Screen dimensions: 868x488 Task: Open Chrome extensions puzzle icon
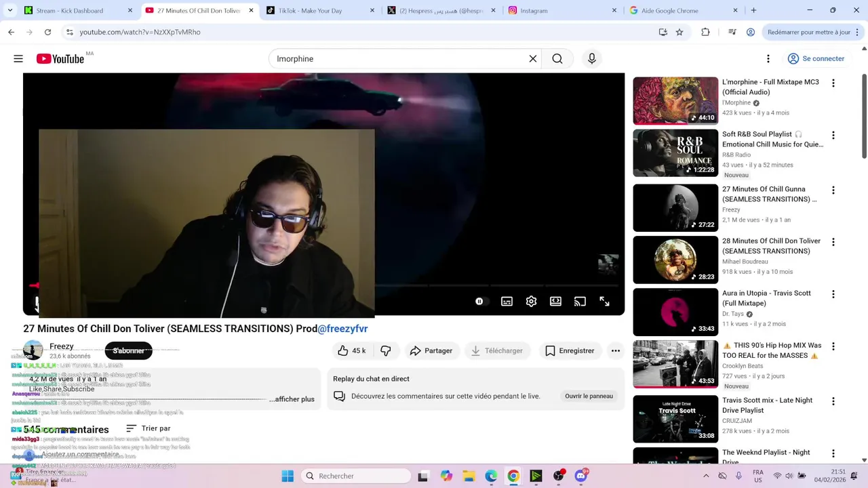coord(705,32)
